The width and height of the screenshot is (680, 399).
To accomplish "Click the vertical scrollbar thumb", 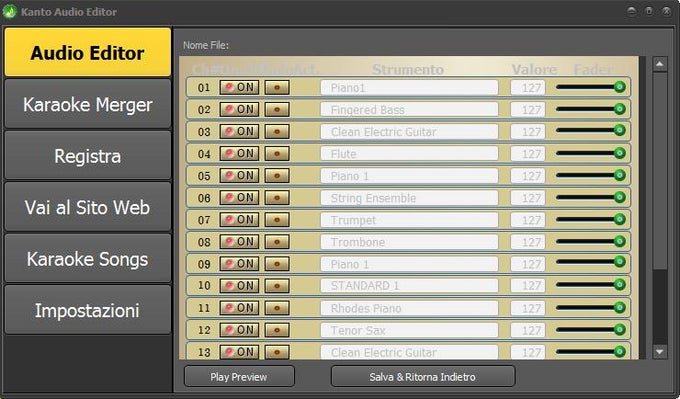I will click(x=660, y=171).
